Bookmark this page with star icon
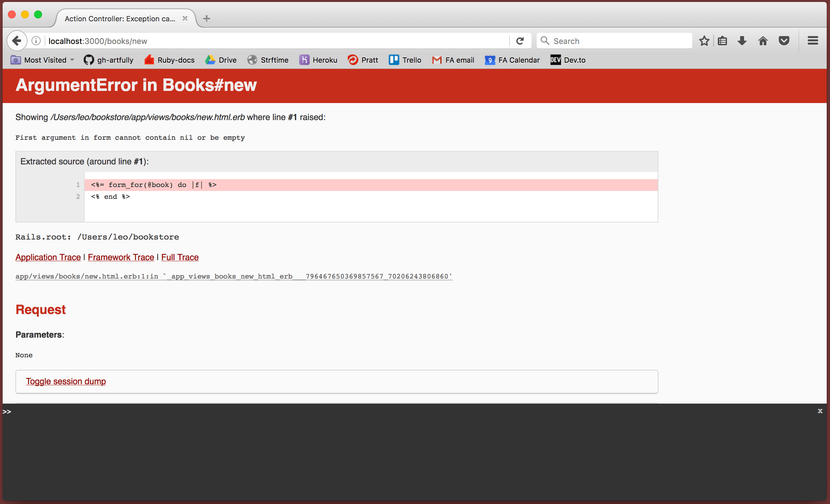Screen dimensions: 830x504 click(x=704, y=41)
